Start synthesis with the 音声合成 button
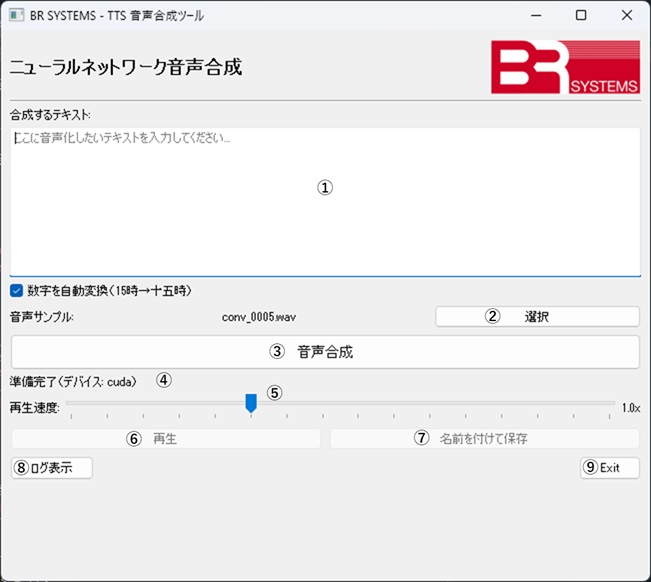 click(325, 352)
